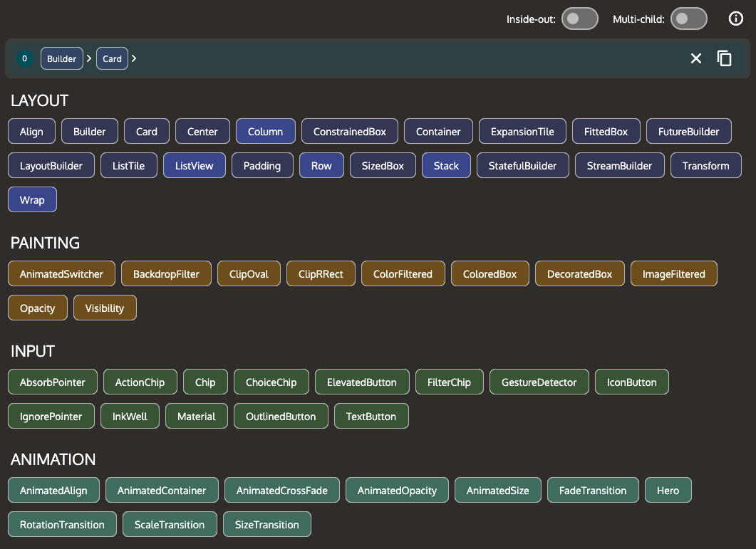Add the GestureDetector input widget
756x549 pixels.
539,382
